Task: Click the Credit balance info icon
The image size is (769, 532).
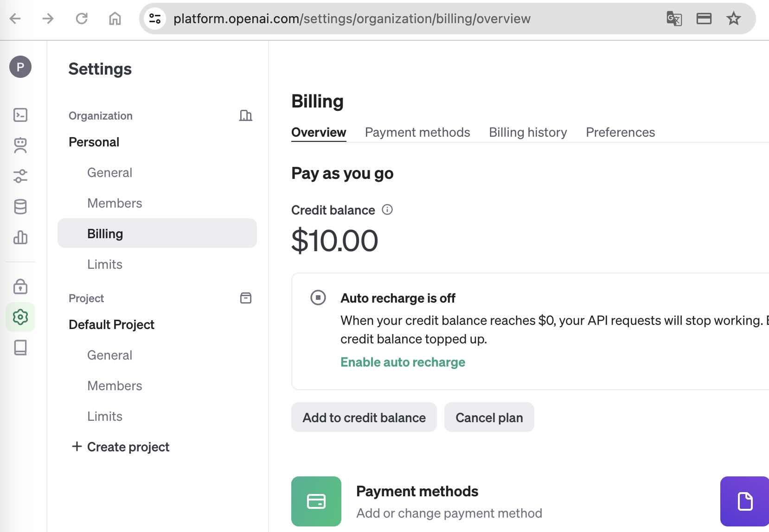Action: (387, 210)
